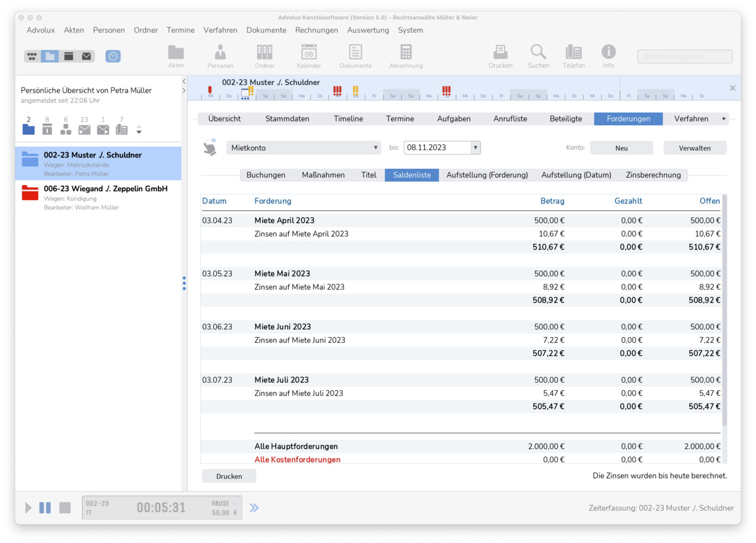
Task: Open the Personen toolbar icon
Action: click(x=220, y=53)
